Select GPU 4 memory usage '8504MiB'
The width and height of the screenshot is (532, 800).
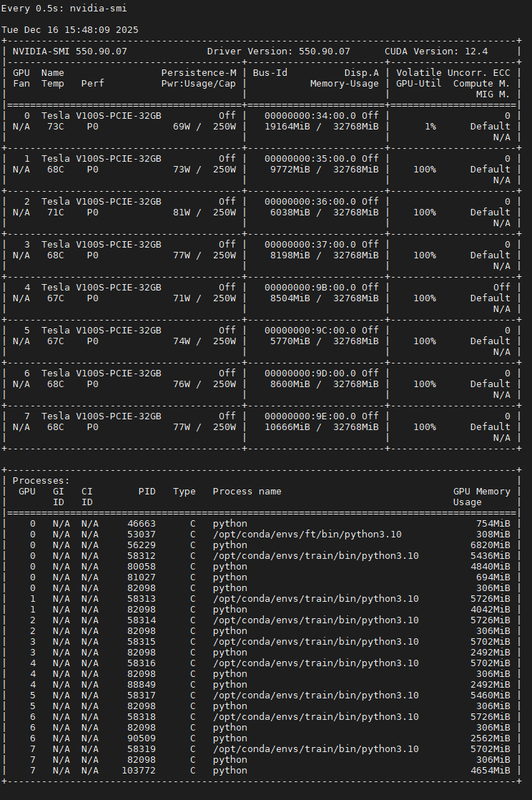click(290, 298)
